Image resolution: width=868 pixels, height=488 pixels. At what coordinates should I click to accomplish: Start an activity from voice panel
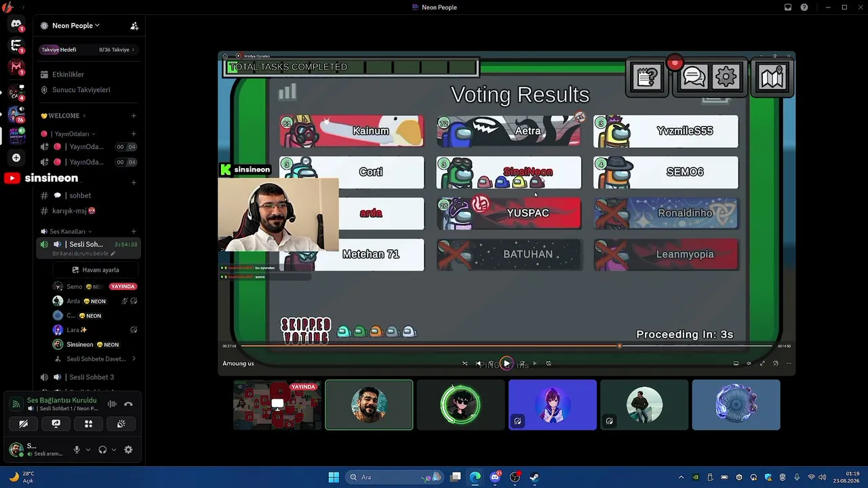coord(88,424)
